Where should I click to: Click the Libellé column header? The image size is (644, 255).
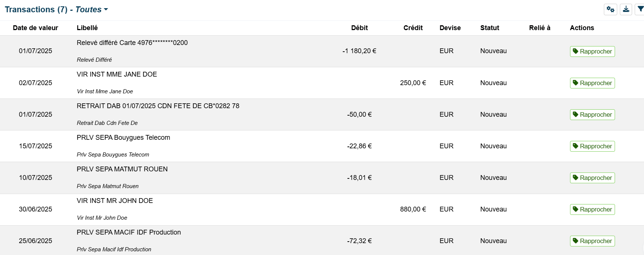[x=87, y=28]
